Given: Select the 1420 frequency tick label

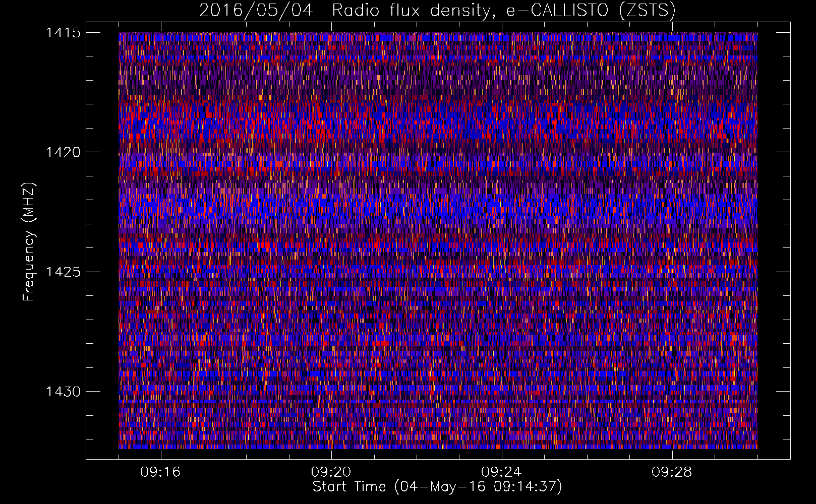Looking at the screenshot, I should pos(63,152).
